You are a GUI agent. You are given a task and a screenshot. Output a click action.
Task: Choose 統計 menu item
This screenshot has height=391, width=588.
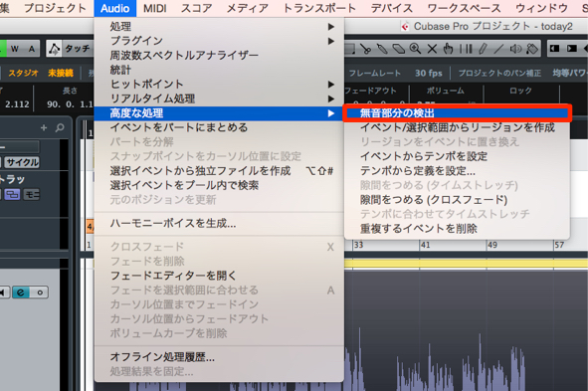(219, 70)
